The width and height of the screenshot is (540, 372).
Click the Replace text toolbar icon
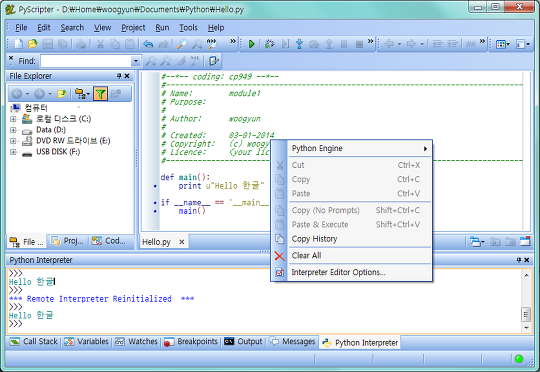pyautogui.click(x=211, y=44)
